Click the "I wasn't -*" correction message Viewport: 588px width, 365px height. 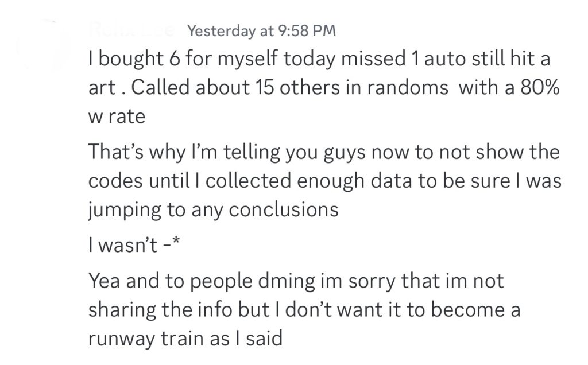point(127,249)
